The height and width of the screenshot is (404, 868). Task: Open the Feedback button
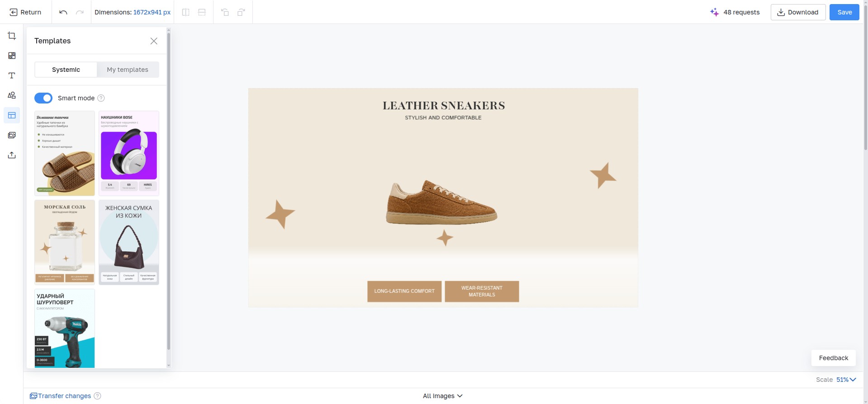pyautogui.click(x=833, y=358)
